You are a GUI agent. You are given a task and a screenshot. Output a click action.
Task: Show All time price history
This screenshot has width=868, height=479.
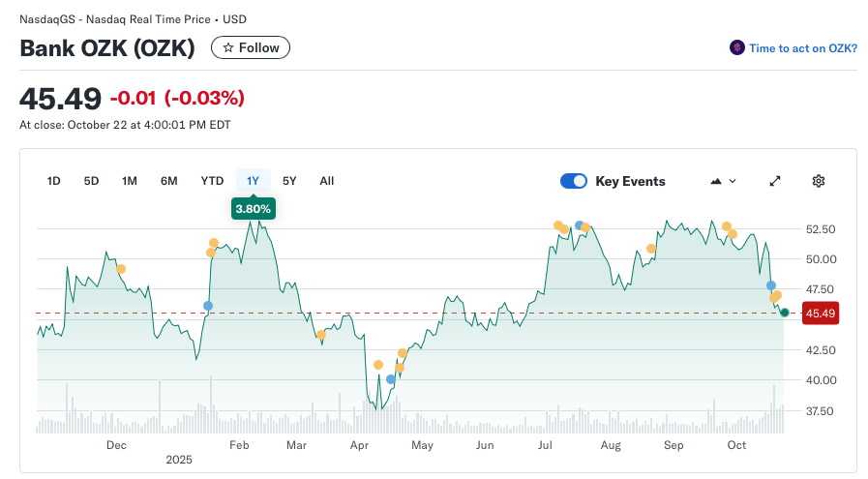[326, 181]
